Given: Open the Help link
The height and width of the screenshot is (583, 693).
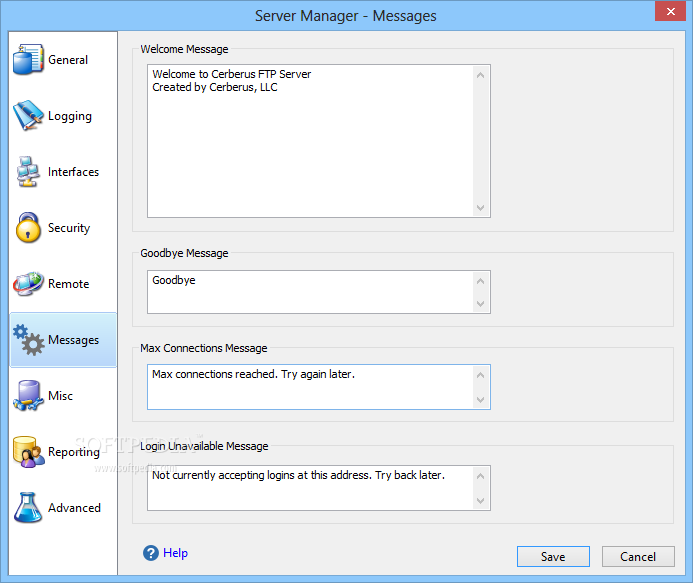Looking at the screenshot, I should [175, 553].
